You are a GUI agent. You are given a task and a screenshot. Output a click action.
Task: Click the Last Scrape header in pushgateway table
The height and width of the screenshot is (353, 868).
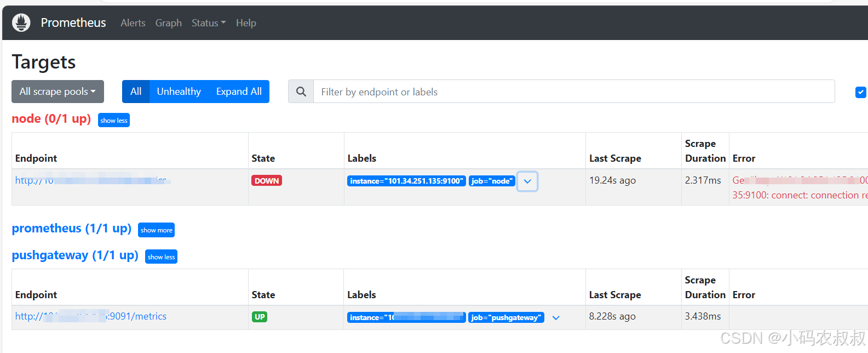coord(615,295)
